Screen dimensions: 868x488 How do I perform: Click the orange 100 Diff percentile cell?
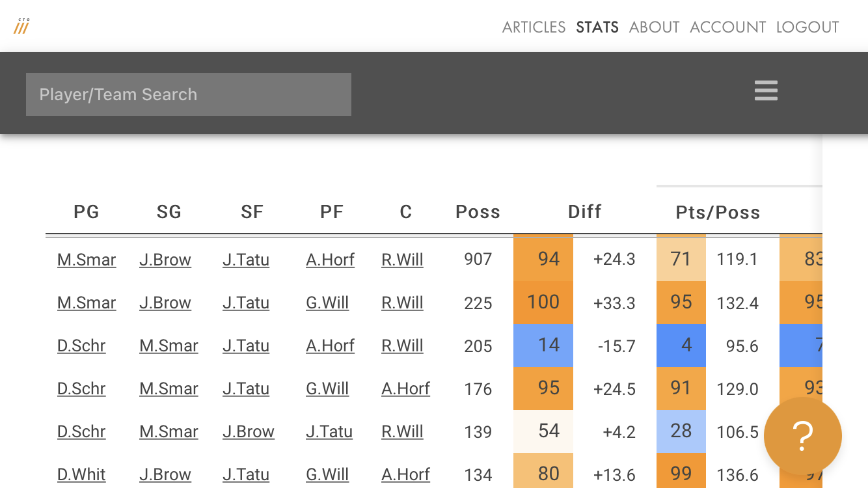(x=543, y=303)
